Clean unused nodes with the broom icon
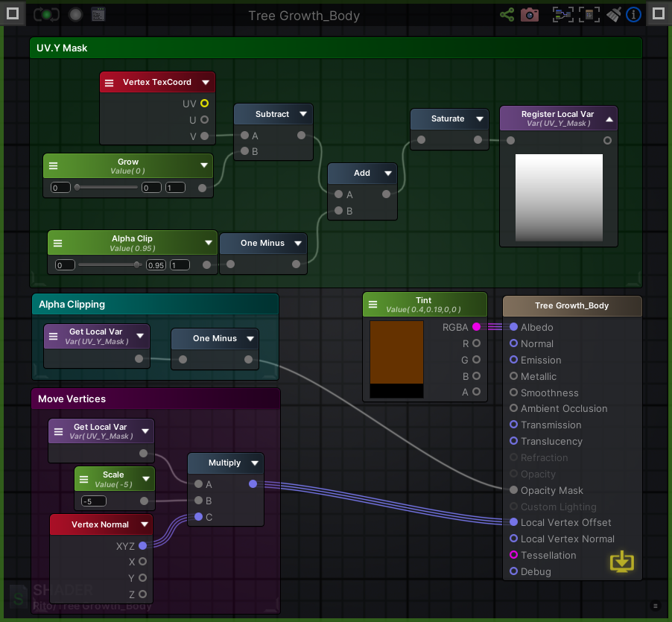672x622 pixels. pyautogui.click(x=613, y=14)
